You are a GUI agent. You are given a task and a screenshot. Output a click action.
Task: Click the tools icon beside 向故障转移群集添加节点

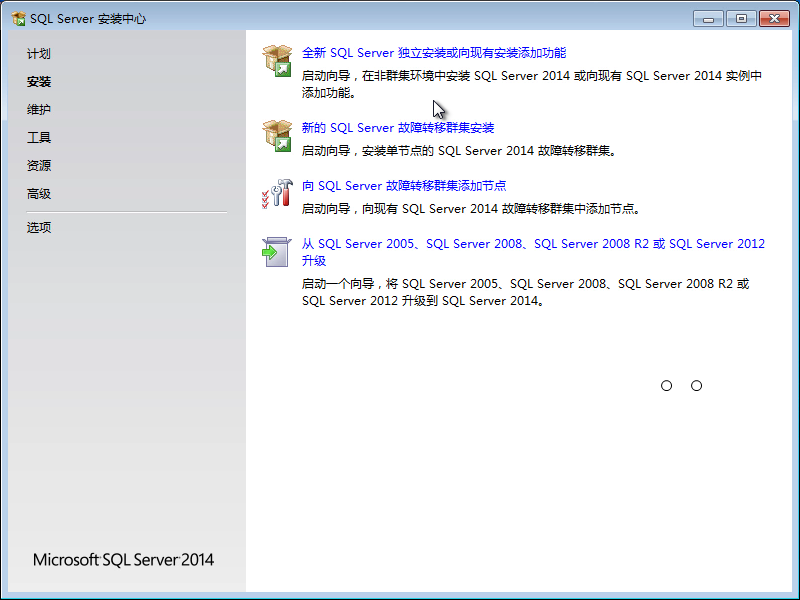pos(276,194)
